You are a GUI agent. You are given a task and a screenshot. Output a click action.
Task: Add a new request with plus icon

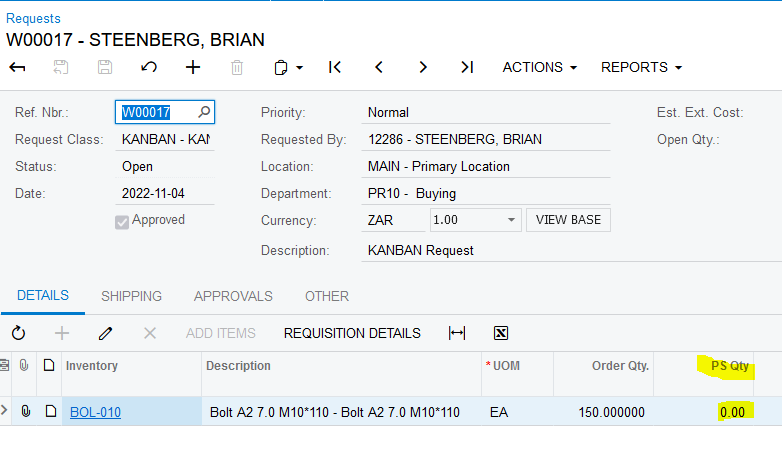point(193,67)
